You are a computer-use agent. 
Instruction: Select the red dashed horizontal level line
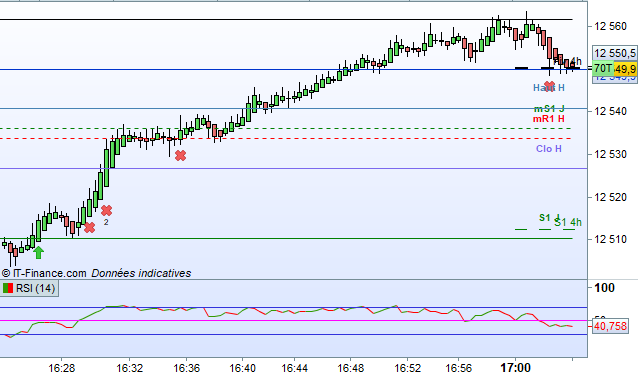286,139
